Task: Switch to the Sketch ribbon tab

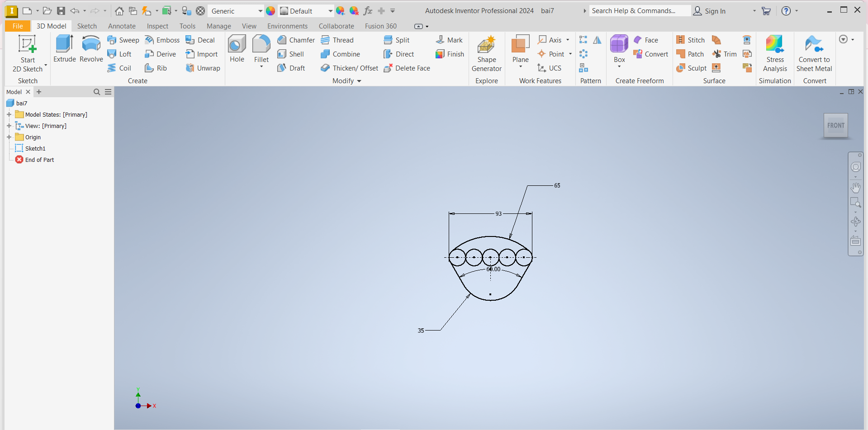Action: tap(87, 26)
